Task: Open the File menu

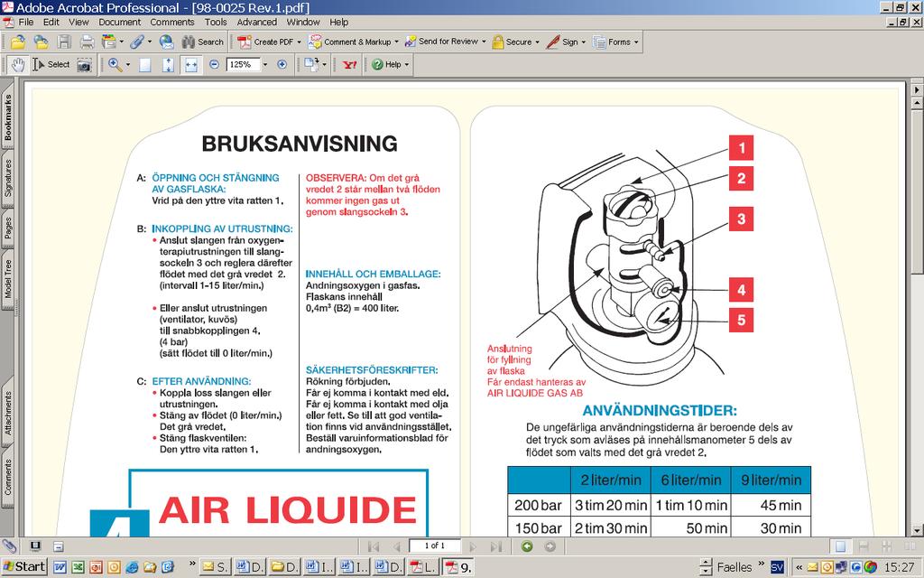Action: click(26, 23)
